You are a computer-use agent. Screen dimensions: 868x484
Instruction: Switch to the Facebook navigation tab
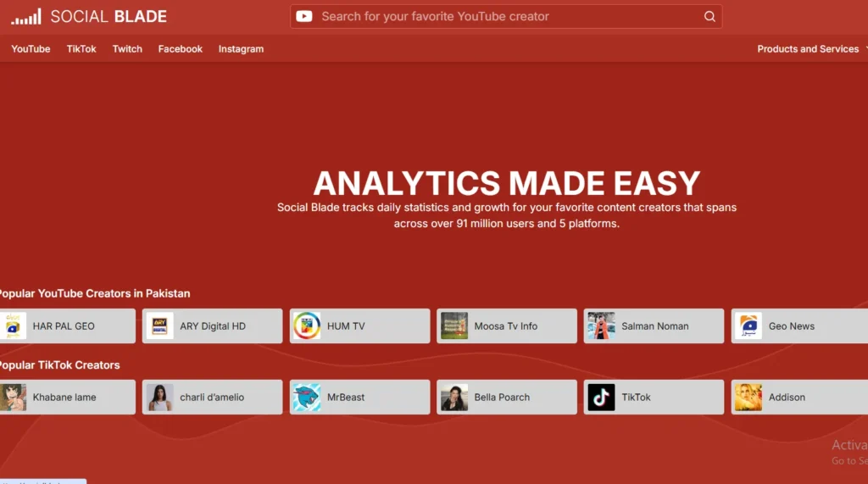tap(181, 48)
